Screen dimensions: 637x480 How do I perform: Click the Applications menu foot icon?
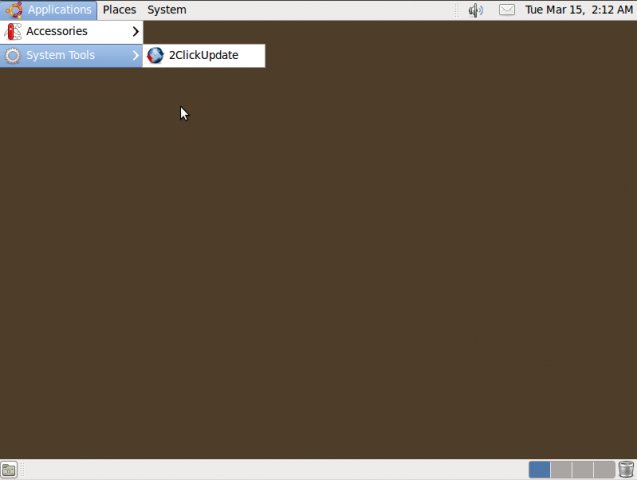click(13, 10)
